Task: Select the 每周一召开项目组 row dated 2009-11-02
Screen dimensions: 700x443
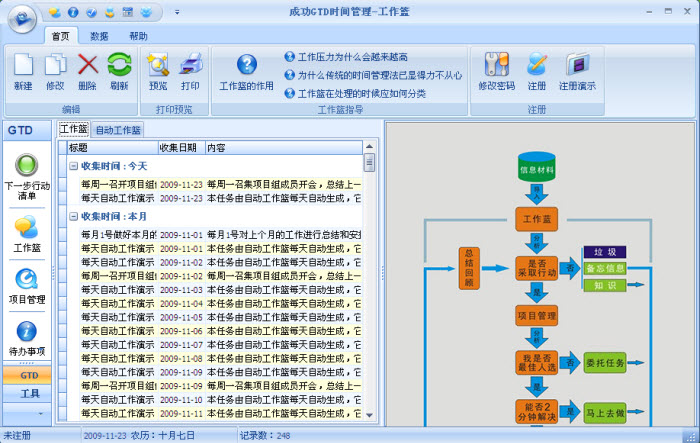Action: [x=221, y=276]
